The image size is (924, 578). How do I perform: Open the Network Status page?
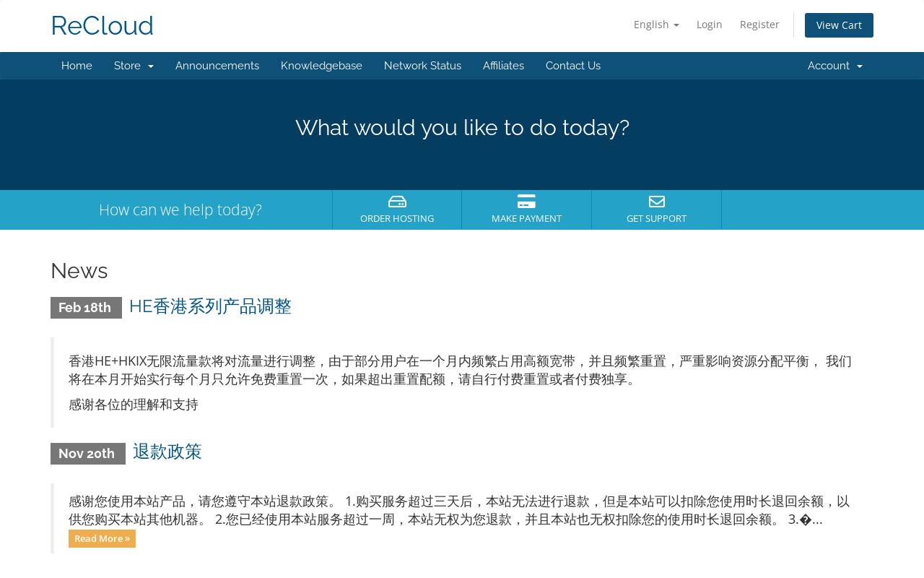[422, 66]
